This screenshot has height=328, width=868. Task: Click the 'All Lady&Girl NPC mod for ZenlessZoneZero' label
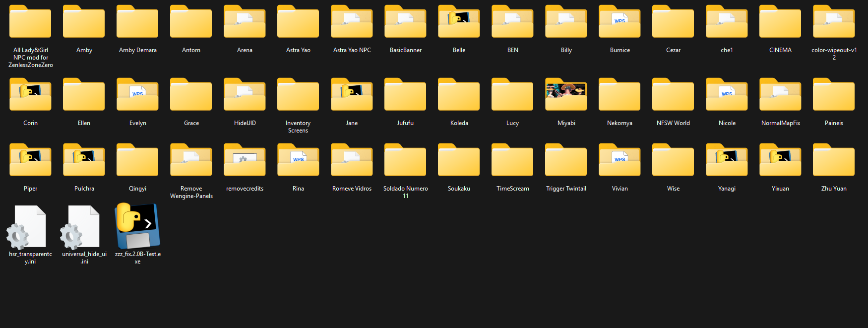[x=31, y=58]
